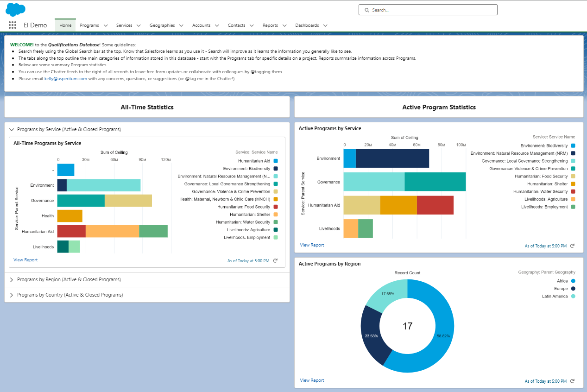Open the Services tab

click(x=124, y=25)
